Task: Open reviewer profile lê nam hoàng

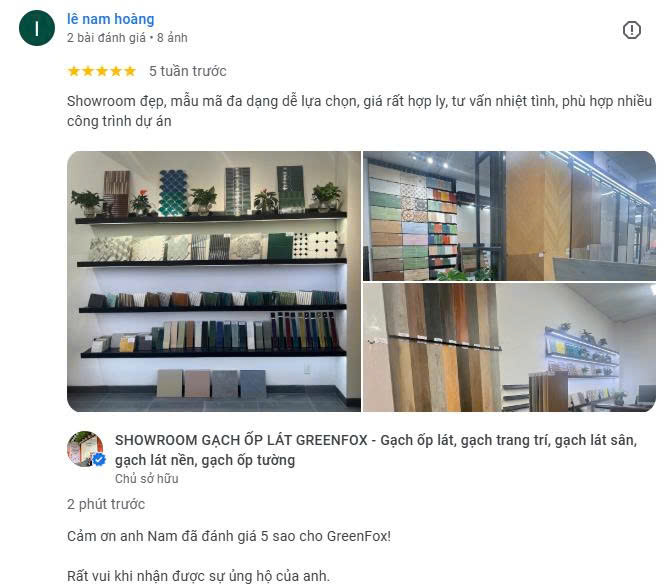Action: 111,19
